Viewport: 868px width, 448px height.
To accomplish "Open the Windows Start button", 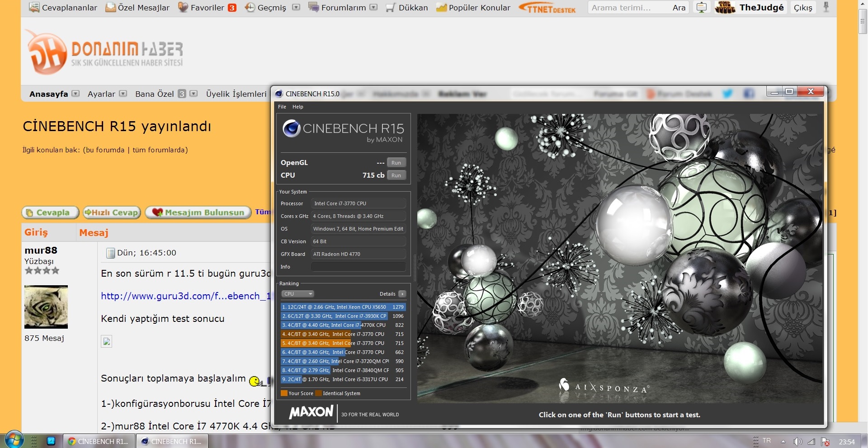I will tap(14, 441).
